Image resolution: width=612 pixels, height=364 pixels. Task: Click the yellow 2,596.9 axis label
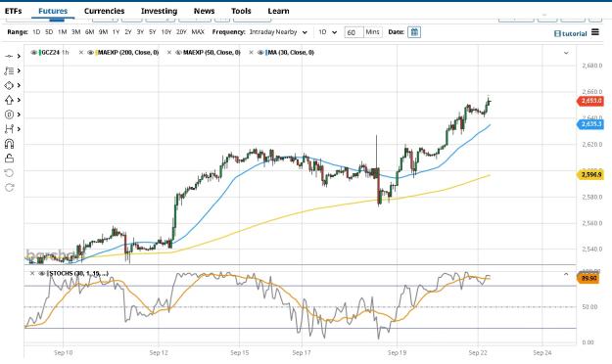tap(590, 174)
